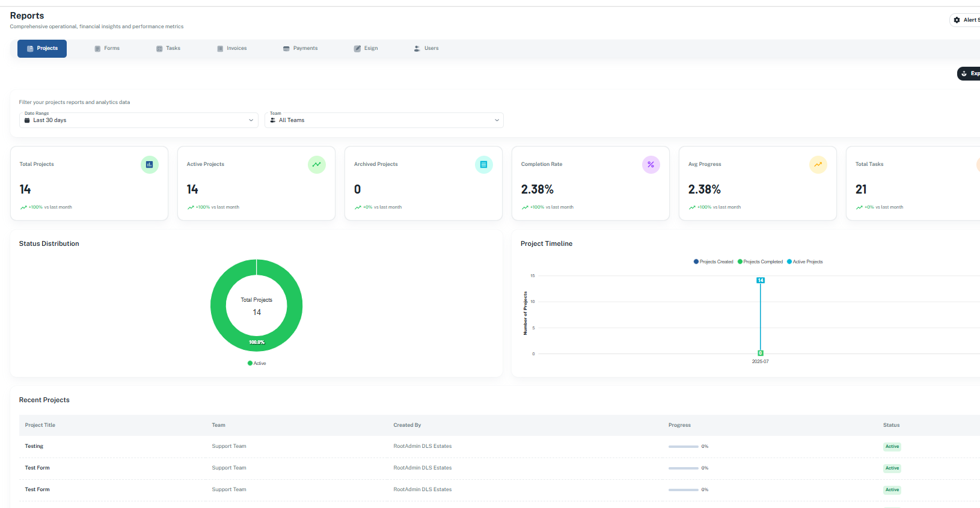Click the Total Projects trend arrow icon
The height and width of the screenshot is (508, 980).
(23, 207)
